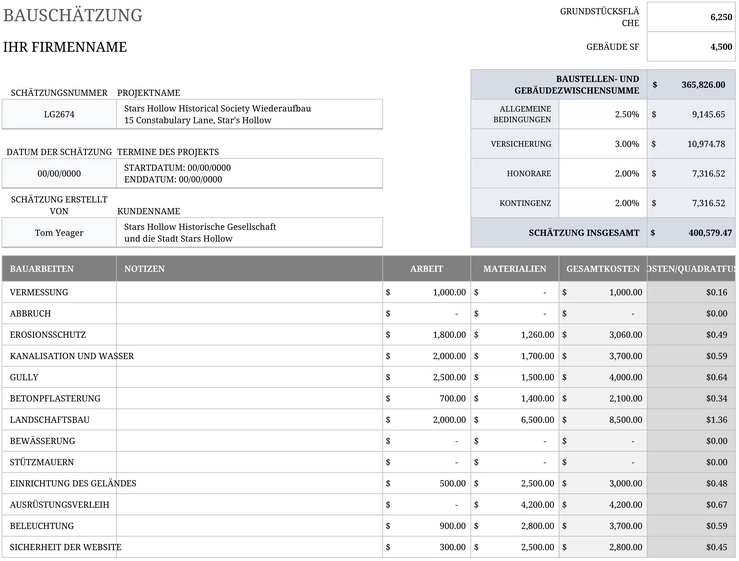
Task: Select Ausrüstungsverleih materials cost 4,200.00
Action: coord(515,504)
